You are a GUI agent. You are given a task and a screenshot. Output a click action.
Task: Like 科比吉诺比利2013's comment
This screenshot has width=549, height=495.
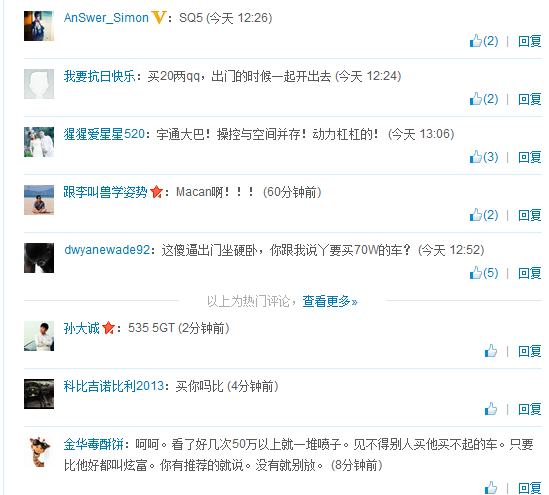click(491, 409)
